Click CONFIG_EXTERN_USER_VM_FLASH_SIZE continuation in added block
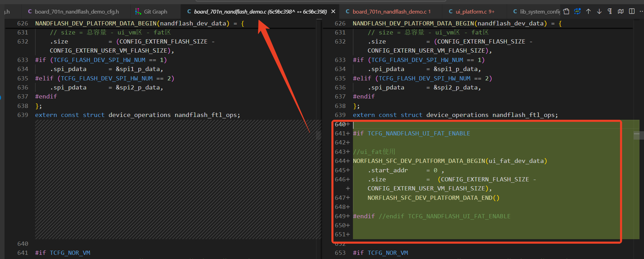Screen dimensions: 644x259 point(430,188)
